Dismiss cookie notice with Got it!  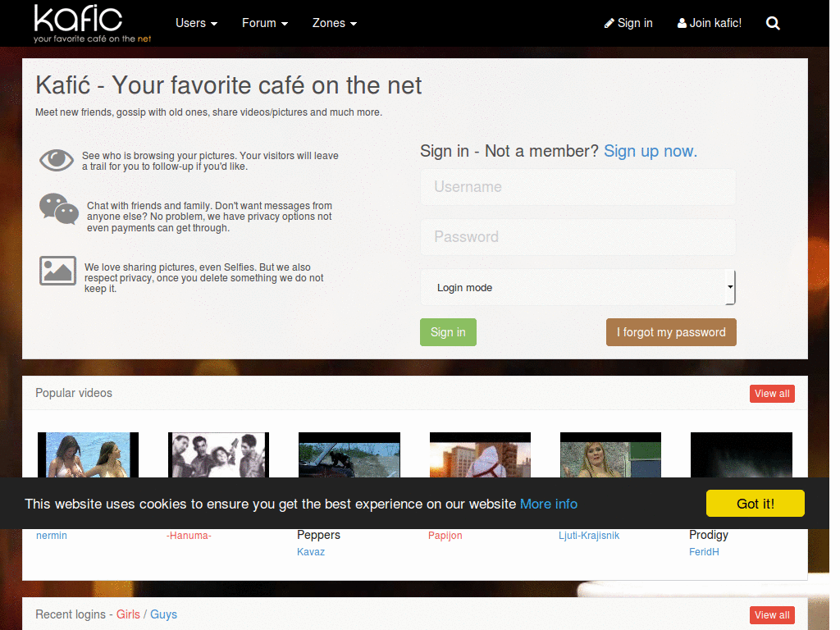pyautogui.click(x=755, y=504)
